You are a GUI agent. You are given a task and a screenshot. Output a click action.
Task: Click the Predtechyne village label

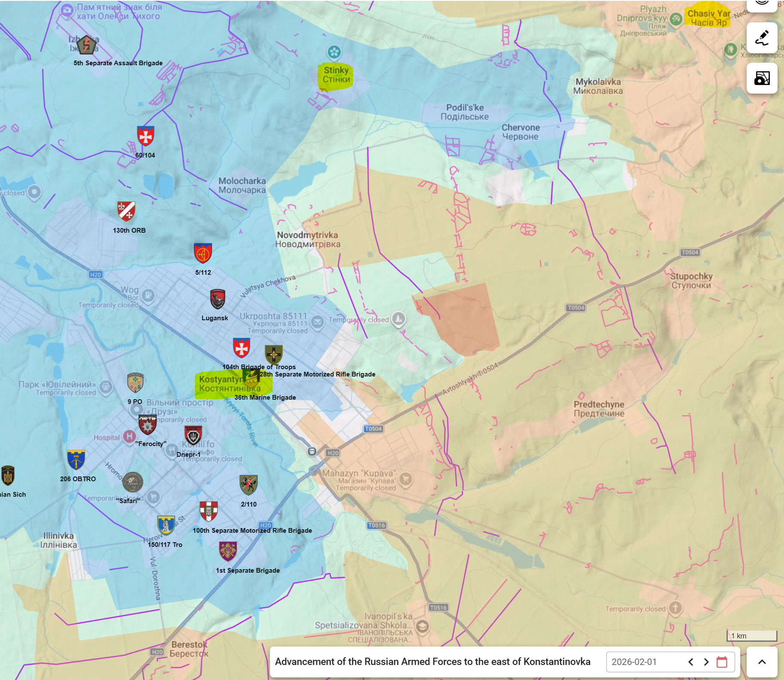(599, 409)
